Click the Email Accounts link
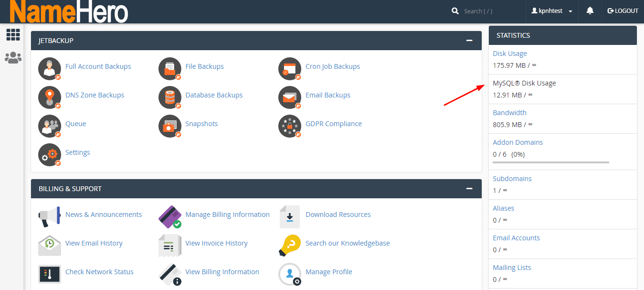 [516, 238]
